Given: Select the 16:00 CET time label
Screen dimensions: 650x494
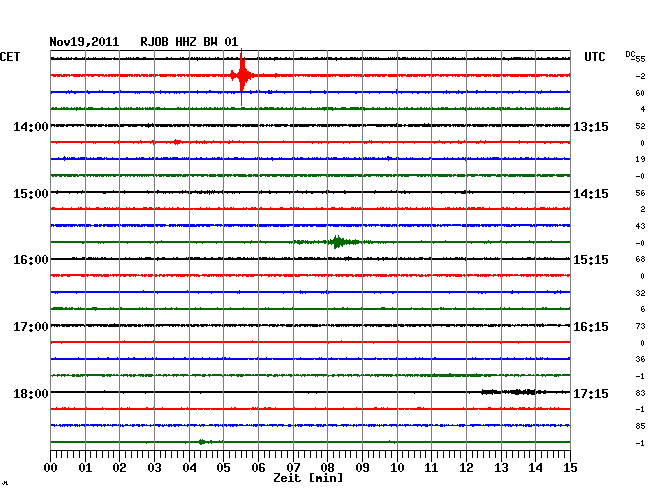Looking at the screenshot, I should pyautogui.click(x=31, y=260).
